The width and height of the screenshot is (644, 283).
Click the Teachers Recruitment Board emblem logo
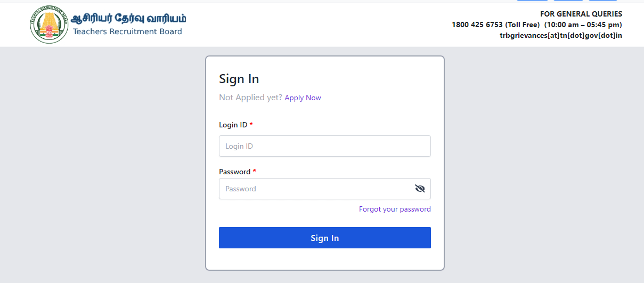pyautogui.click(x=50, y=25)
